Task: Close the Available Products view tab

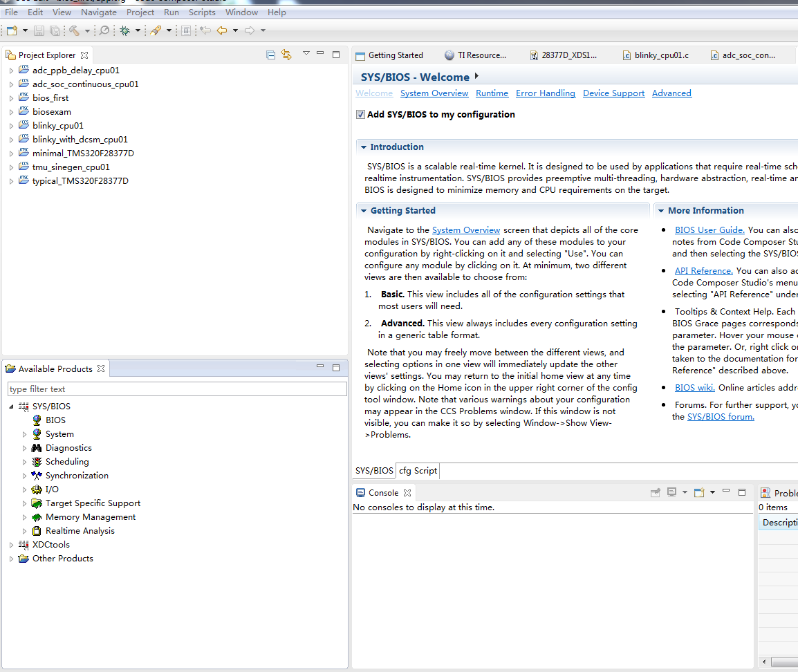Action: click(x=101, y=368)
